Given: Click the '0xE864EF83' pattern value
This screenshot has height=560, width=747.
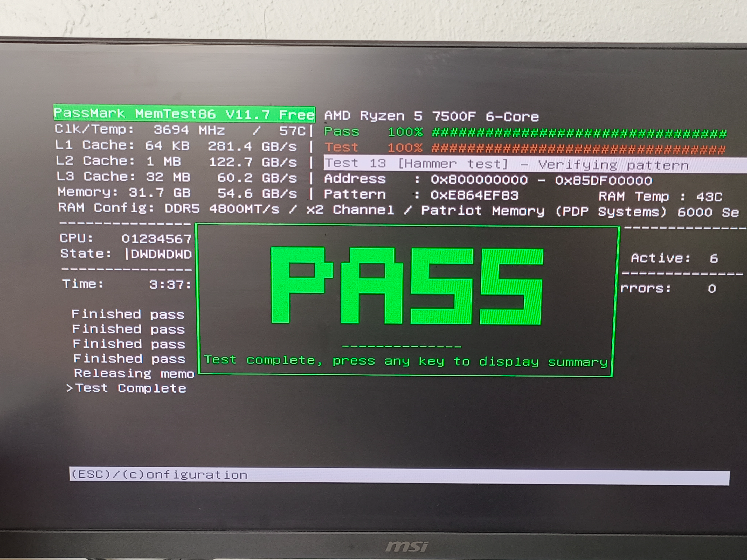Looking at the screenshot, I should pyautogui.click(x=474, y=195).
